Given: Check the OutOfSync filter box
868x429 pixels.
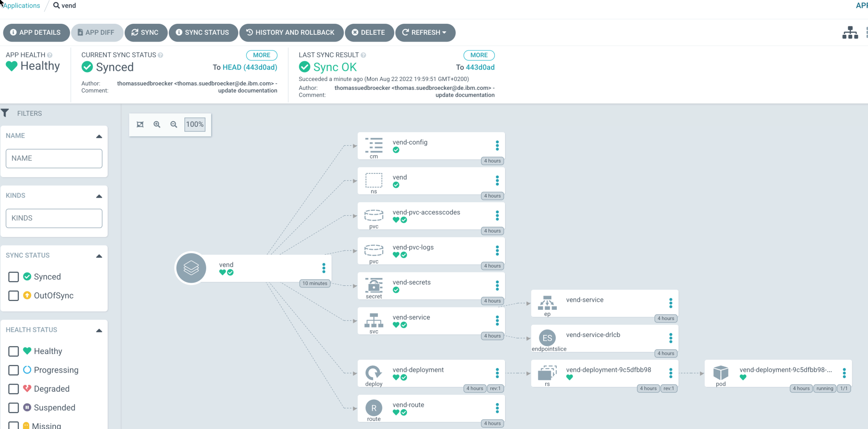Looking at the screenshot, I should pos(14,295).
